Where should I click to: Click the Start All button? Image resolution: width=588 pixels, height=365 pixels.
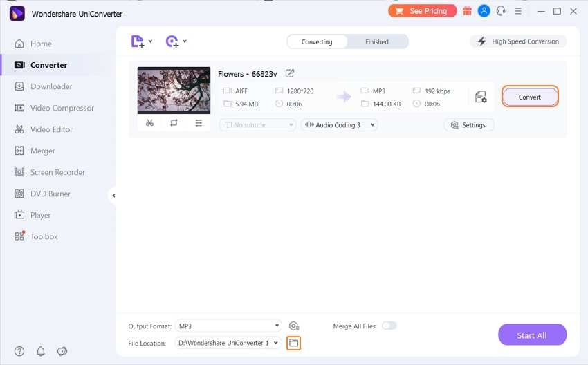pyautogui.click(x=532, y=335)
